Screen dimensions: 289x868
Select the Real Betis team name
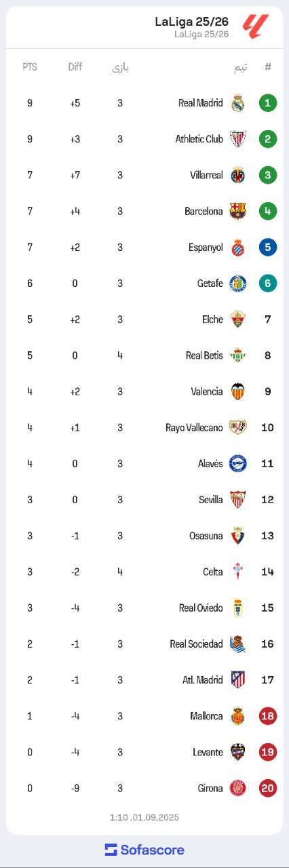204,355
